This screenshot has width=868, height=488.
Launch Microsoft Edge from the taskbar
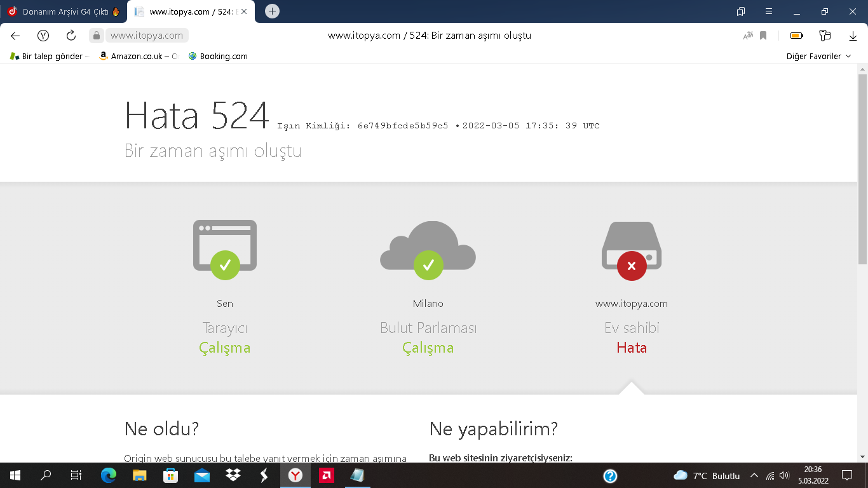(x=109, y=475)
